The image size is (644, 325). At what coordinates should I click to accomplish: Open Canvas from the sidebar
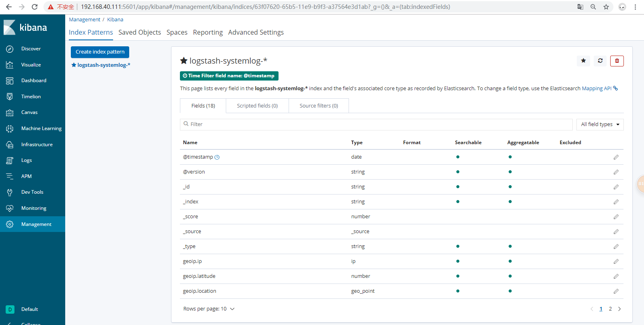click(29, 112)
